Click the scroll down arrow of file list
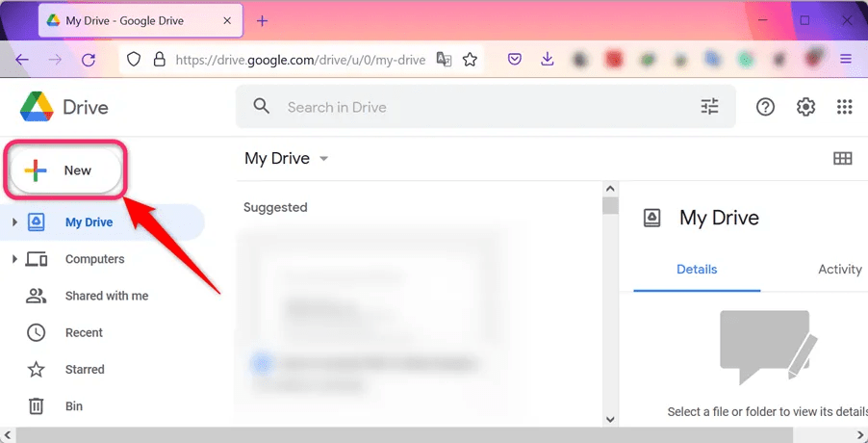Viewport: 868px width, 443px height. pos(610,419)
